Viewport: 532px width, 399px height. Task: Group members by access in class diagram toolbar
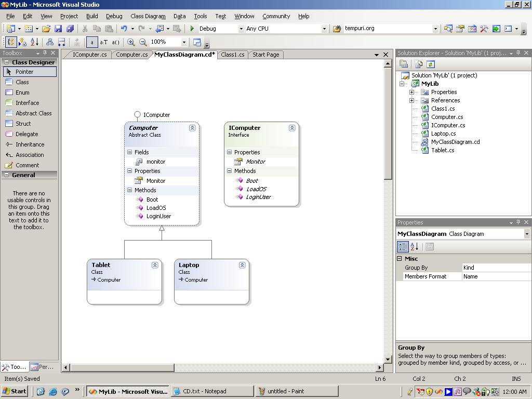[22, 42]
